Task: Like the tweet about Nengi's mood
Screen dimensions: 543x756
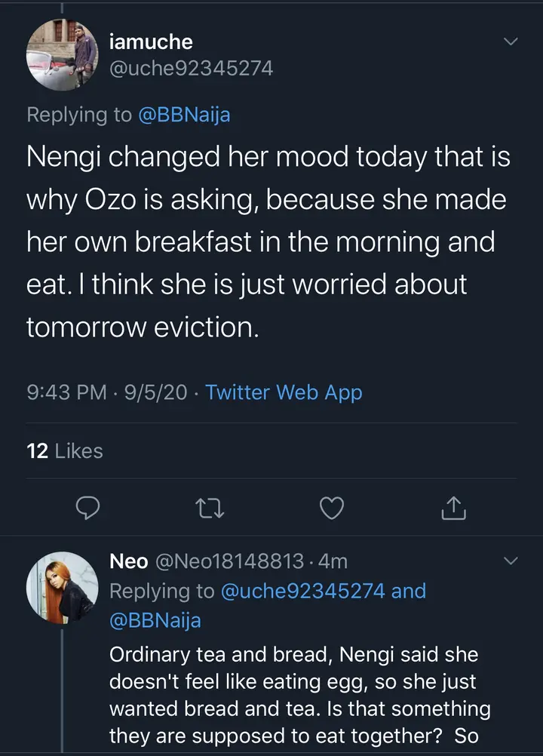Action: click(x=332, y=509)
